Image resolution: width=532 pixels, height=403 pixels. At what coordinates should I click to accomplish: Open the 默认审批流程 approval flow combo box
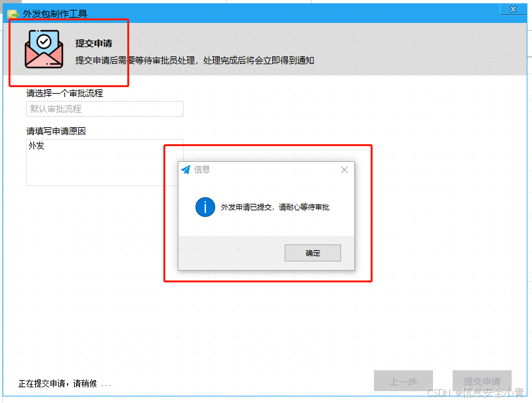105,109
